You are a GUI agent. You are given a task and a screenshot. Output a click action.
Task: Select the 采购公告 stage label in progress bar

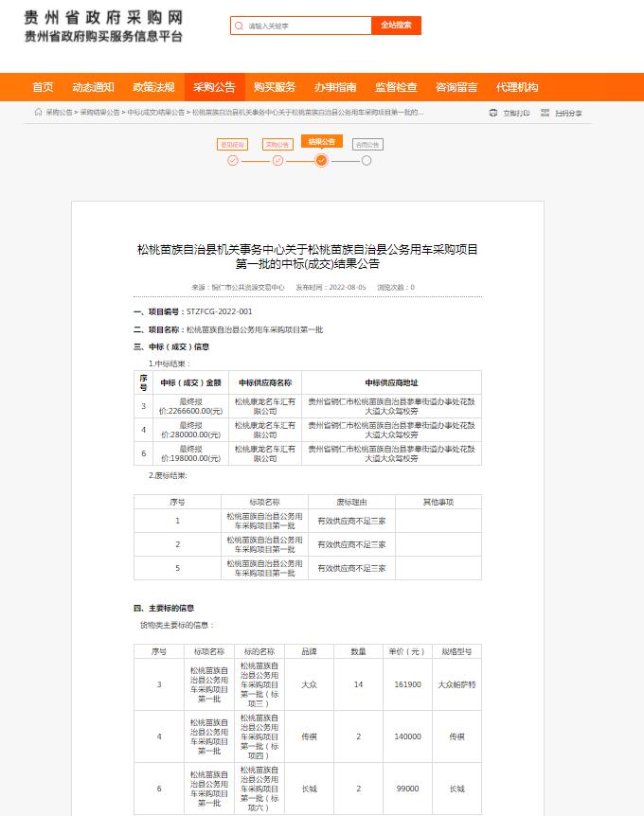[x=277, y=145]
